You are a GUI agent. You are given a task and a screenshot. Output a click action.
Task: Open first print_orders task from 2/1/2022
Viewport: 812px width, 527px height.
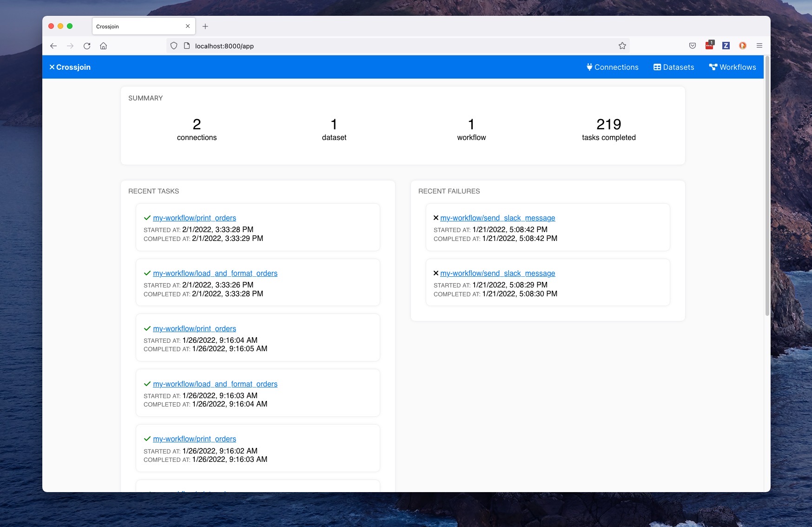(194, 218)
